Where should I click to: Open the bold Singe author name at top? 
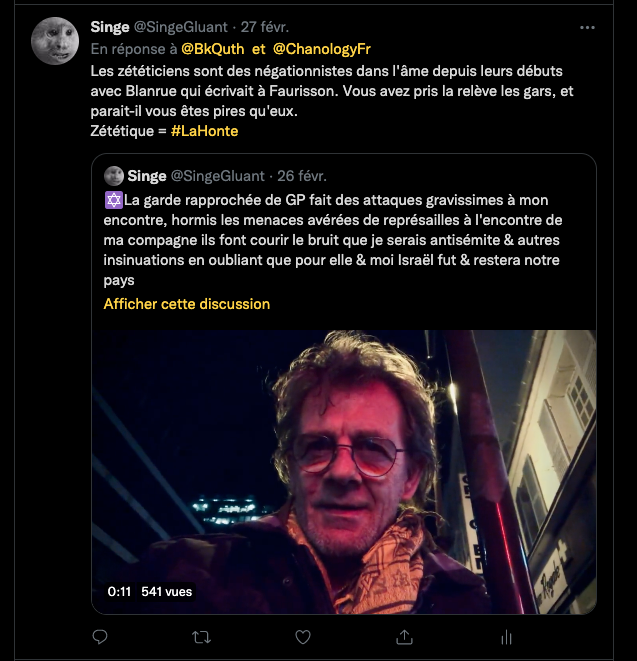pyautogui.click(x=109, y=26)
